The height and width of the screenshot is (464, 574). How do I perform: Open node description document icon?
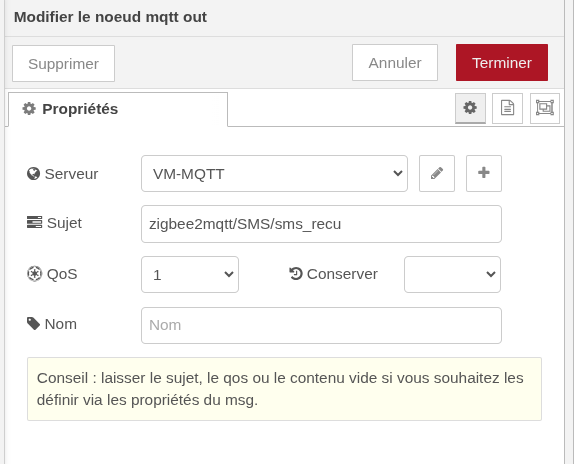[x=507, y=108]
